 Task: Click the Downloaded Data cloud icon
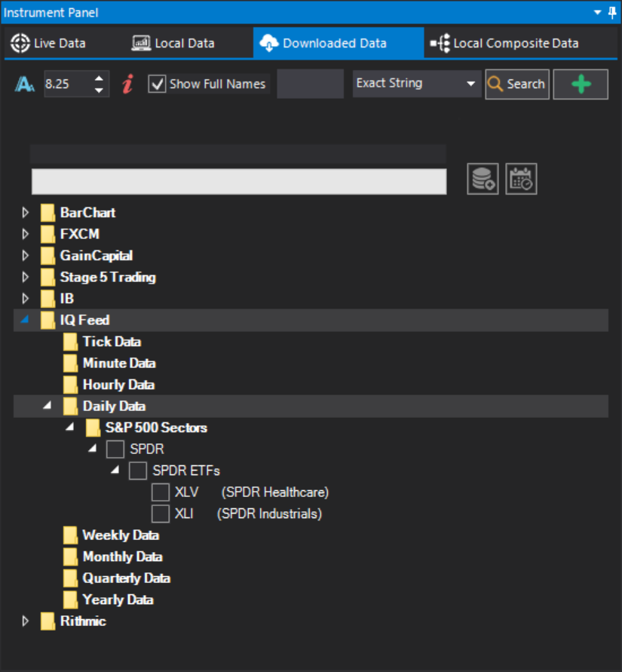[x=269, y=43]
